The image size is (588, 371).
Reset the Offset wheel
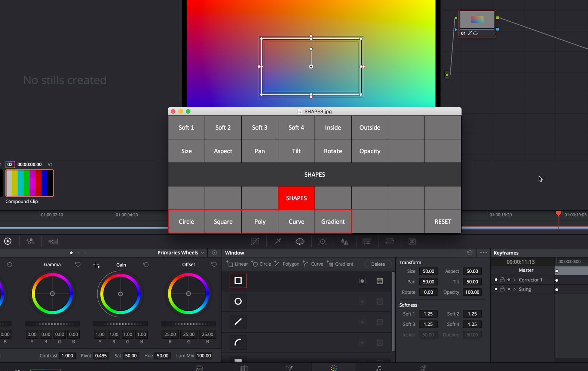pyautogui.click(x=214, y=264)
